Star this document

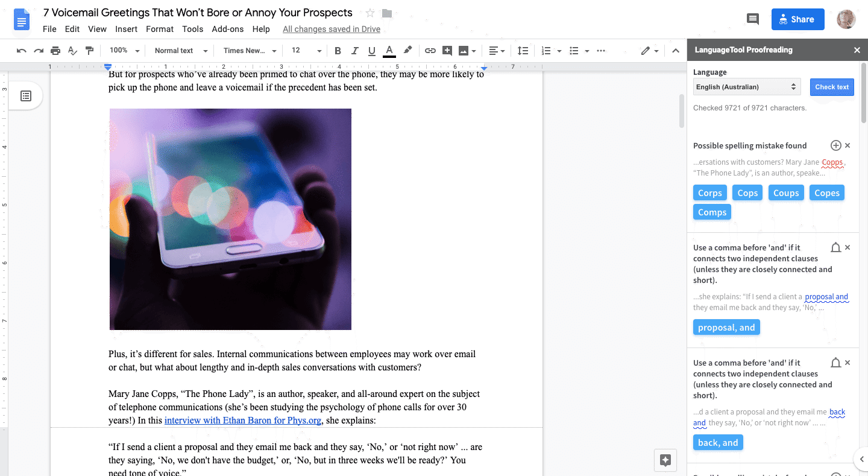[x=370, y=13]
